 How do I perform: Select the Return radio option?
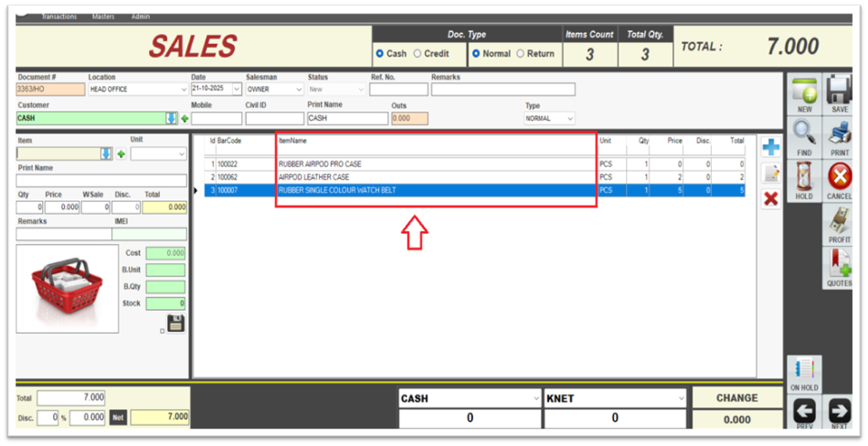pos(521,54)
